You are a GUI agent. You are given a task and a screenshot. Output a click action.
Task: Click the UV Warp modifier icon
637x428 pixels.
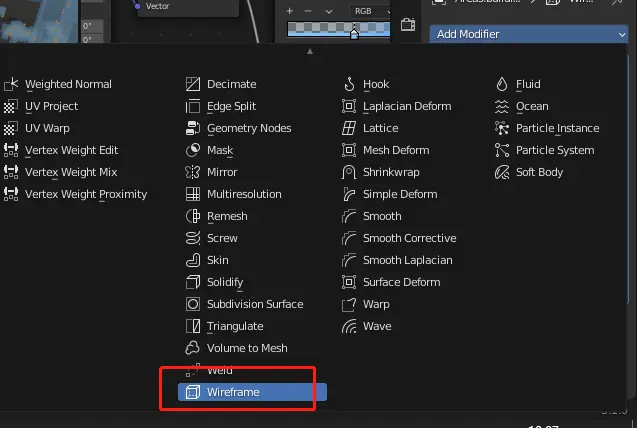[x=11, y=128]
